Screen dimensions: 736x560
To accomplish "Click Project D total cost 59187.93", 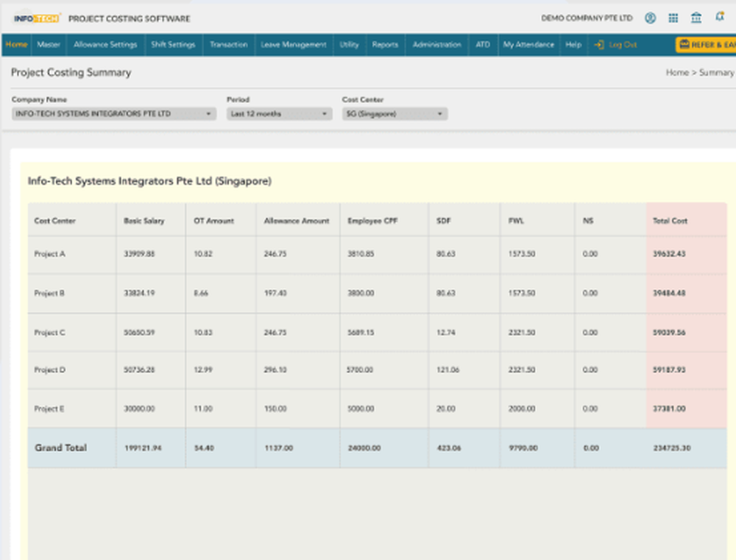I will [x=669, y=370].
